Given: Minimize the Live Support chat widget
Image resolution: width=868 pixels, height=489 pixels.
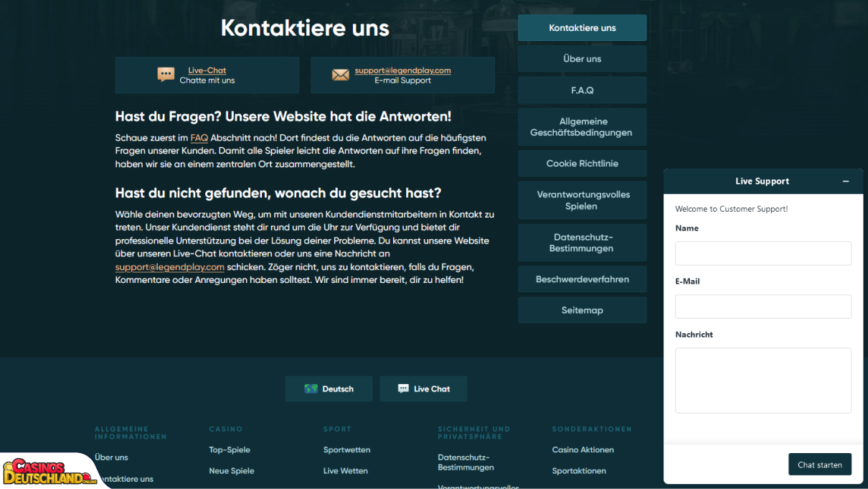Looking at the screenshot, I should (846, 182).
